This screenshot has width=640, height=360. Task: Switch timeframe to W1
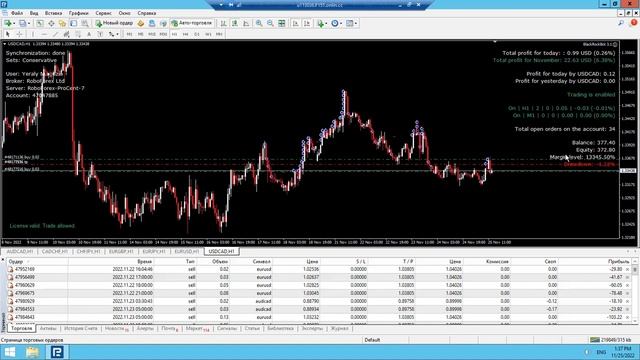[x=208, y=34]
